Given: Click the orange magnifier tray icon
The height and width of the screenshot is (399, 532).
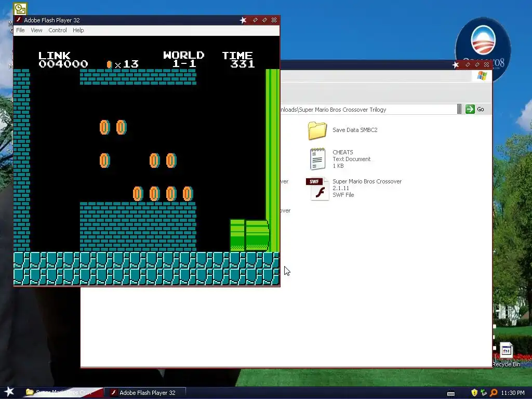Looking at the screenshot, I should click(494, 393).
